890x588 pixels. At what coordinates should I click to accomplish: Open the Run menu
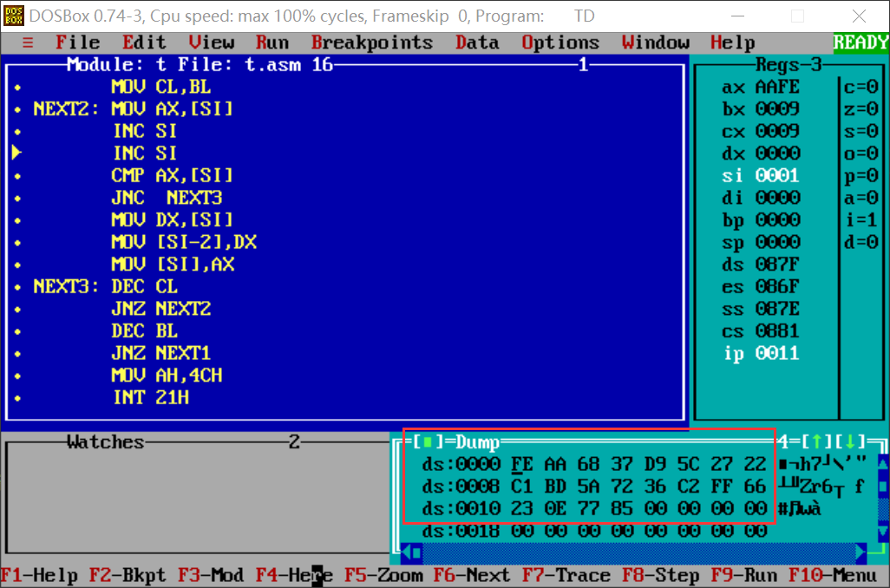[272, 42]
